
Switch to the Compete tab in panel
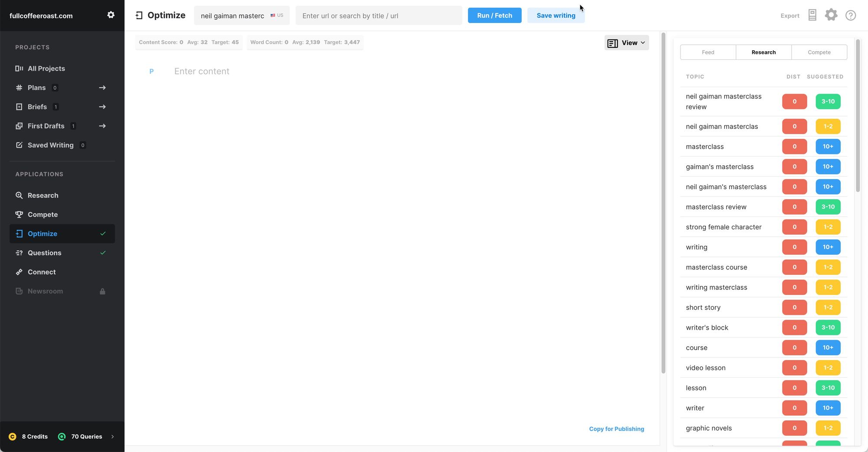pyautogui.click(x=819, y=52)
